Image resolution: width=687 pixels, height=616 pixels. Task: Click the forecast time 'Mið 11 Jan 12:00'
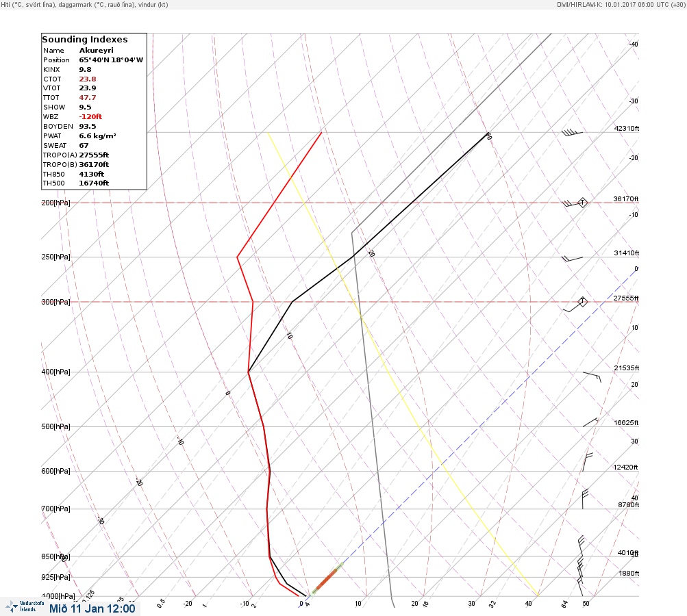92,608
